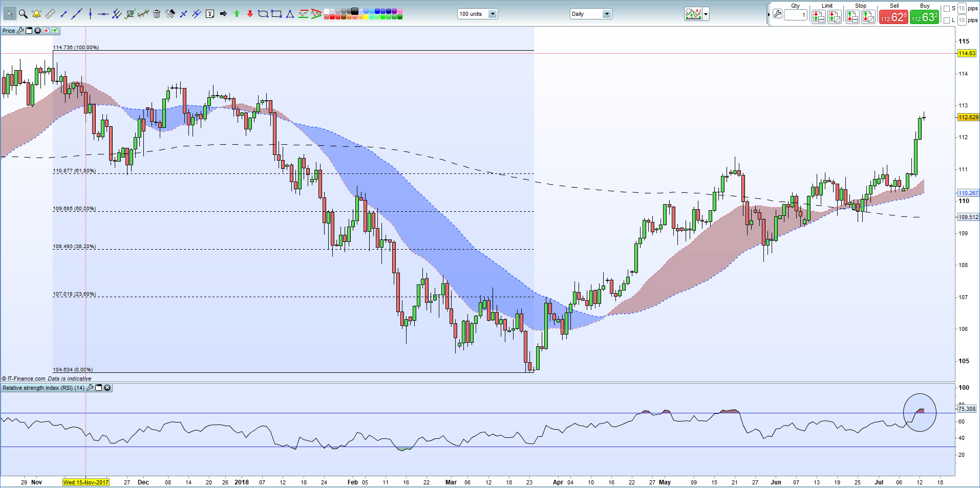Click the 108.493 (38.20%) Fibonacci label
The height and width of the screenshot is (488, 980).
74,247
